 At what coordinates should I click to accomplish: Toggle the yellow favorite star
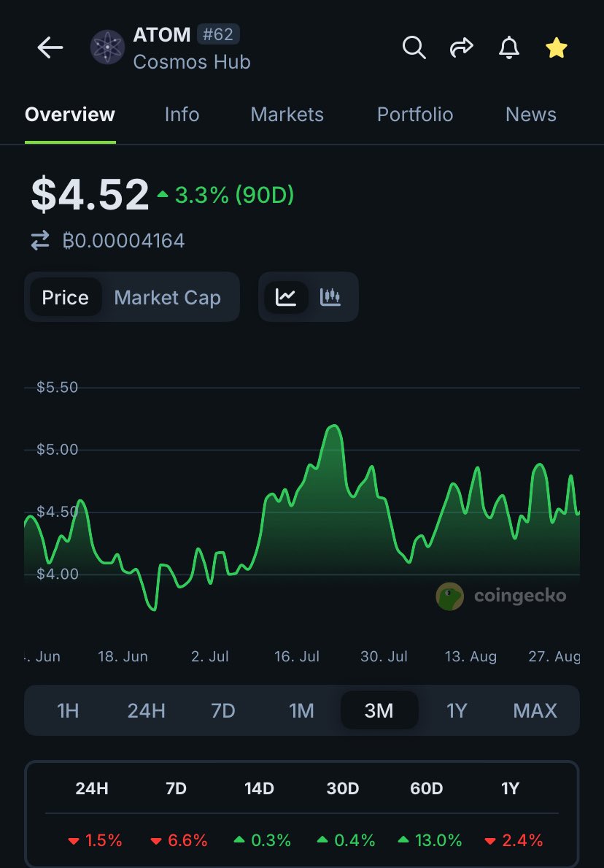point(557,48)
